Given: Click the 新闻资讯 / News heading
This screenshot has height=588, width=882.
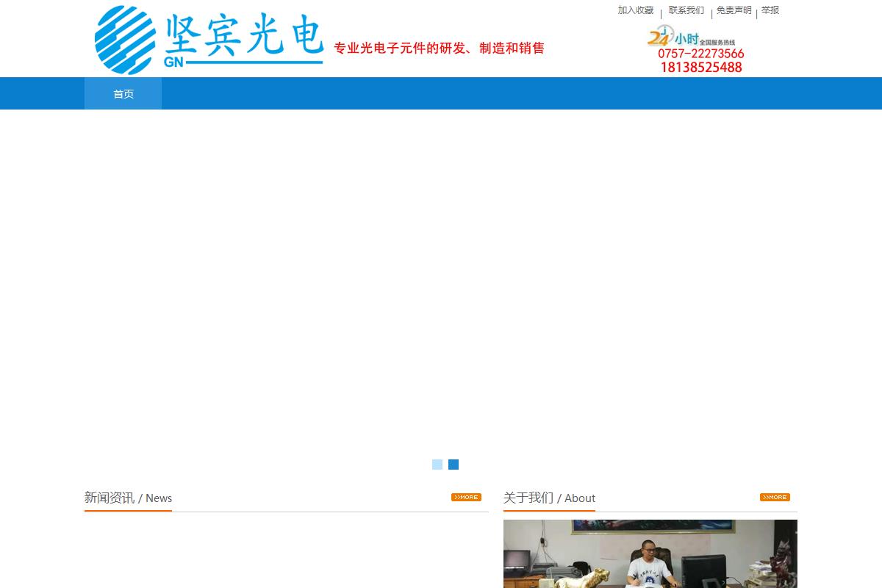Looking at the screenshot, I should pyautogui.click(x=128, y=498).
